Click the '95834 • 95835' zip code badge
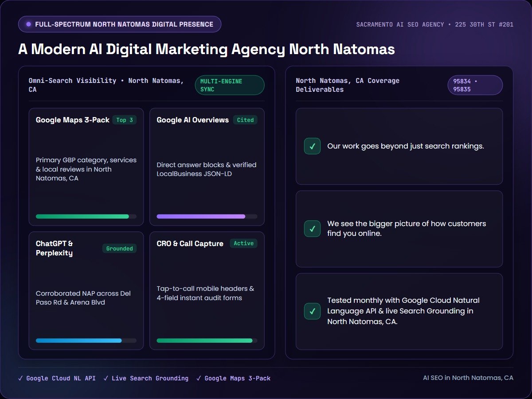This screenshot has width=532, height=399. click(x=475, y=85)
